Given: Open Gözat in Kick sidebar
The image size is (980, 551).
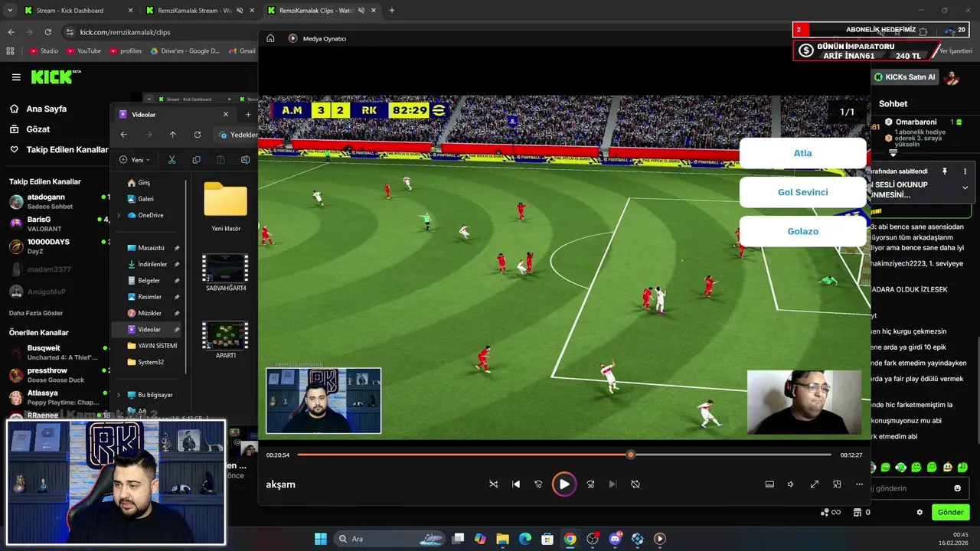Looking at the screenshot, I should coord(30,129).
